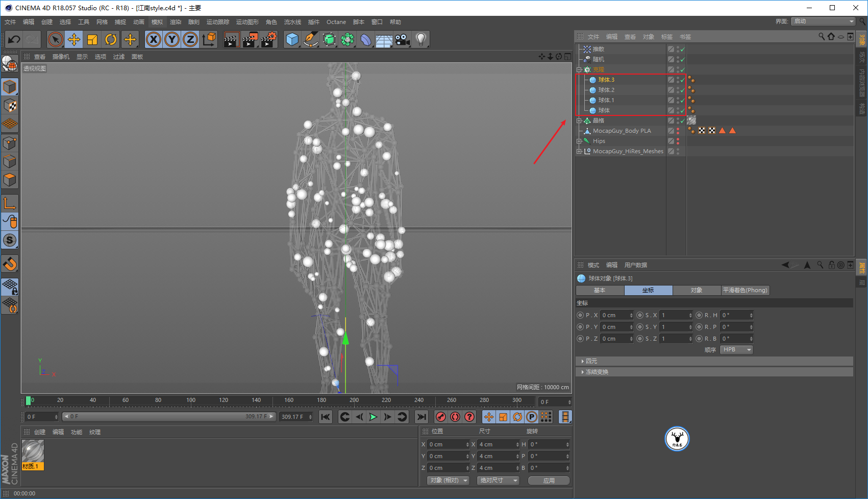This screenshot has height=499, width=868.
Task: Toggle Z axis lock
Action: click(190, 39)
